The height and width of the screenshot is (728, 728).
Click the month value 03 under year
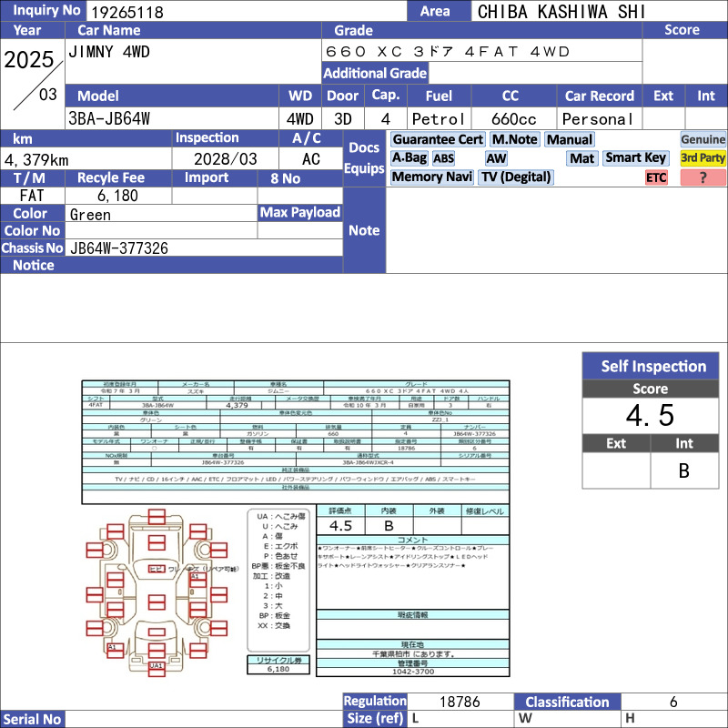pyautogui.click(x=48, y=95)
